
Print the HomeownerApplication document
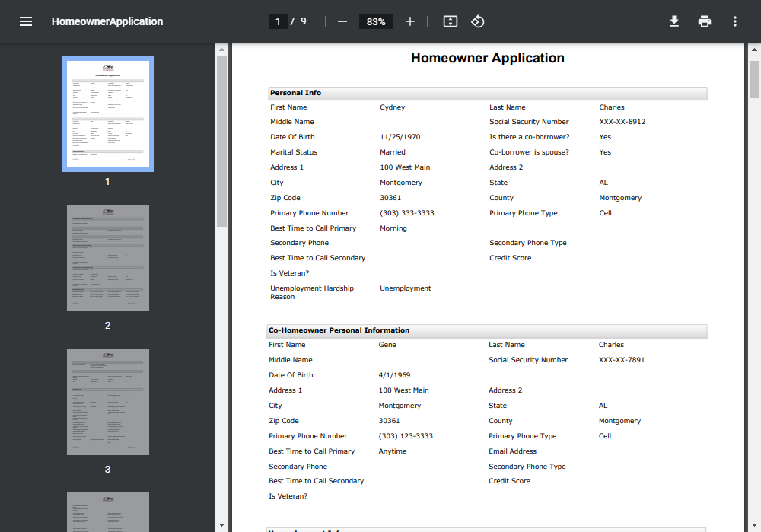click(x=705, y=21)
